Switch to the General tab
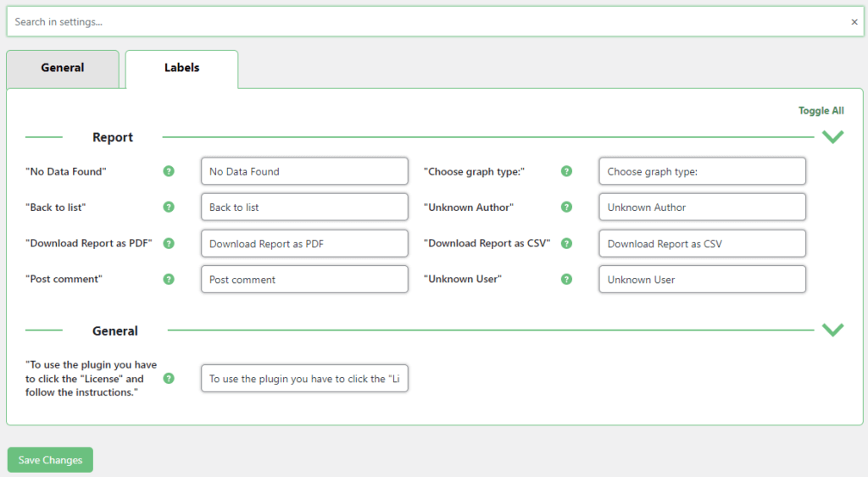 [63, 69]
